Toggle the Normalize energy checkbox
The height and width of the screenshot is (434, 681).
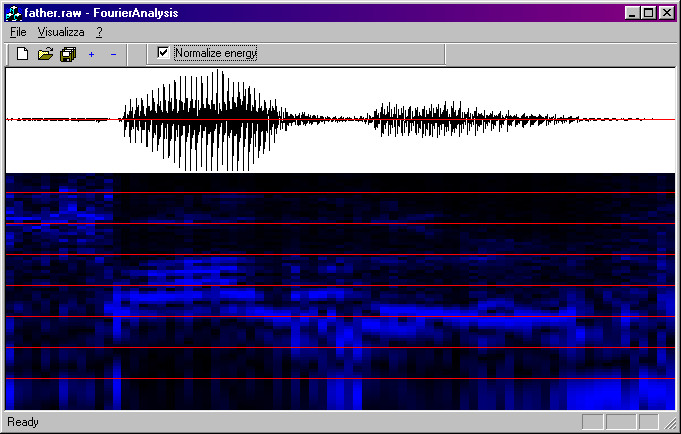[x=164, y=53]
